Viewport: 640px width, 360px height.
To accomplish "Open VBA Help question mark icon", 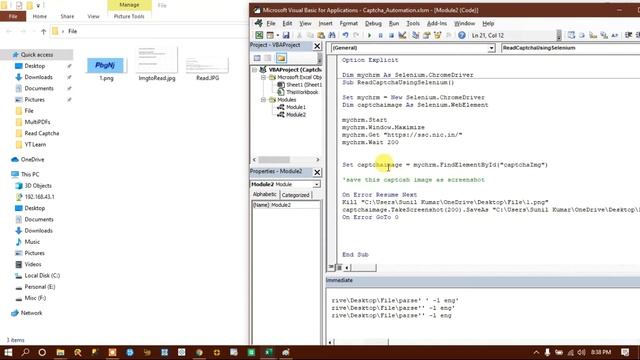I will [462, 36].
